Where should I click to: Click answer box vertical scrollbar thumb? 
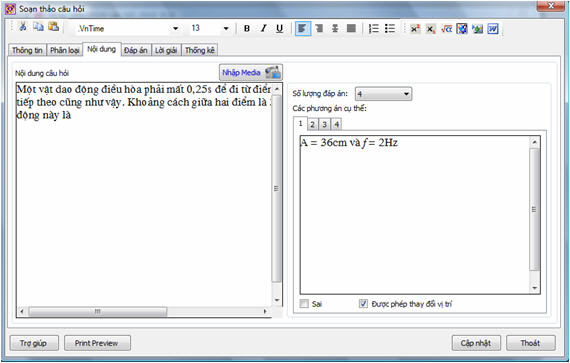(534, 209)
